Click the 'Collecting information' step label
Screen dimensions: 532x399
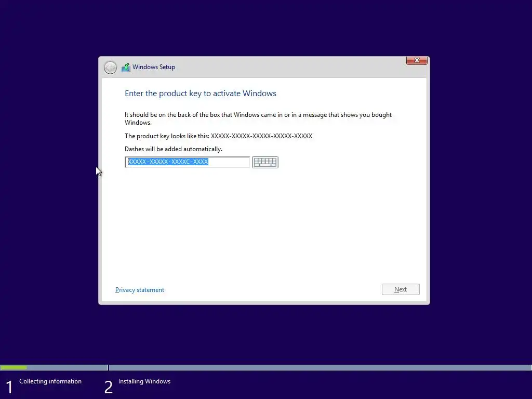click(50, 381)
